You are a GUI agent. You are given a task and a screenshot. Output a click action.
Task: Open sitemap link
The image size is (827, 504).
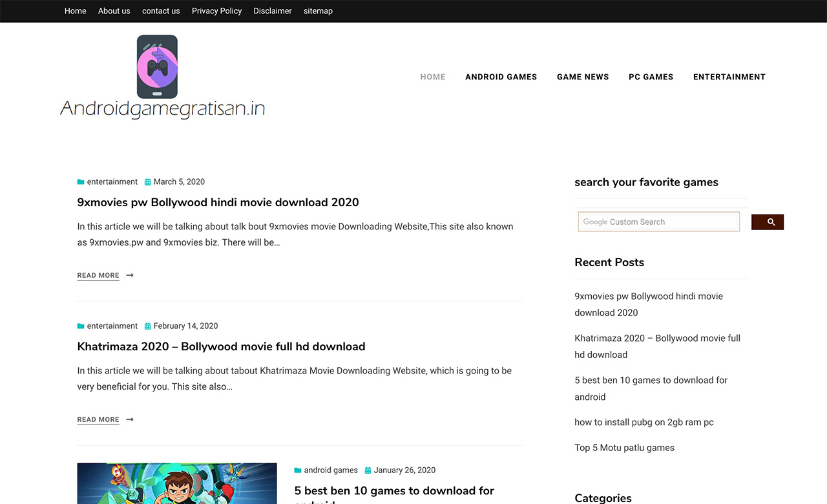[318, 11]
